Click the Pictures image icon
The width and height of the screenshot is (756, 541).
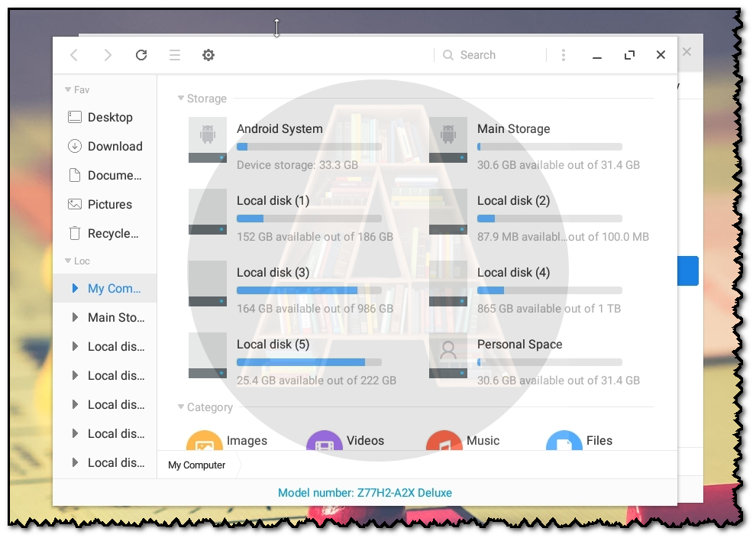click(x=75, y=204)
